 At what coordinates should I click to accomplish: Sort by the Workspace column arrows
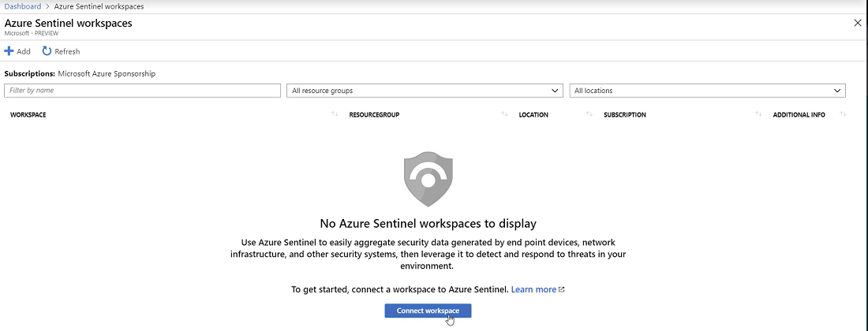(x=335, y=115)
